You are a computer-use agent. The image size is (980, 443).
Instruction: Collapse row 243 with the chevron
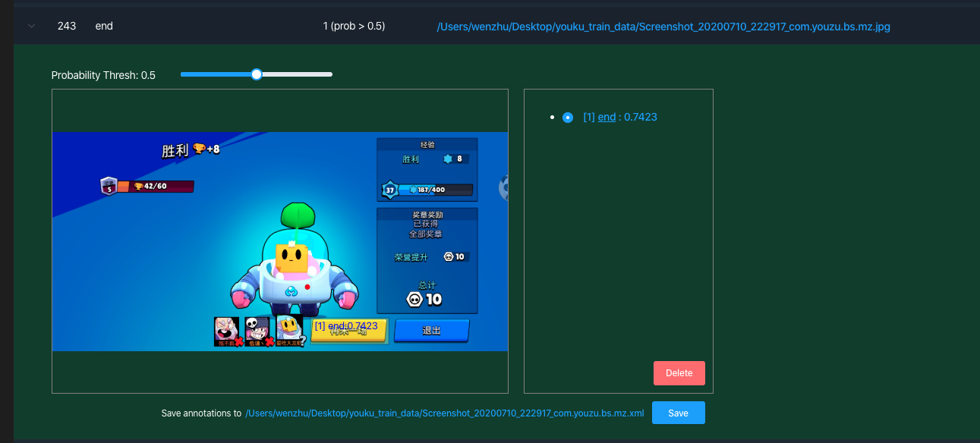pyautogui.click(x=31, y=26)
